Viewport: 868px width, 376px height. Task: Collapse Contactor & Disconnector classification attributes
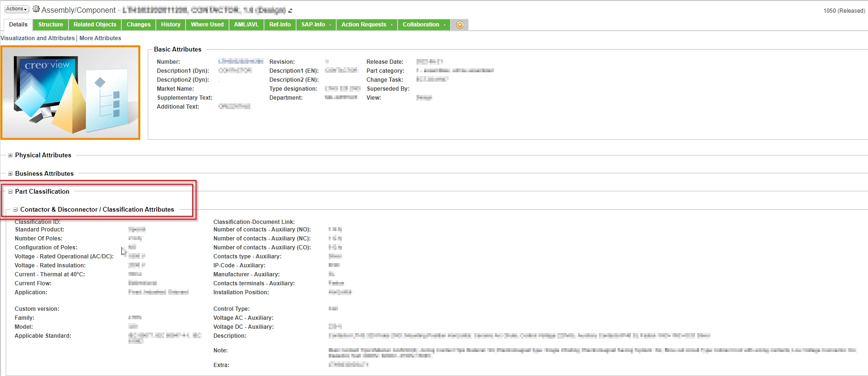pyautogui.click(x=15, y=209)
